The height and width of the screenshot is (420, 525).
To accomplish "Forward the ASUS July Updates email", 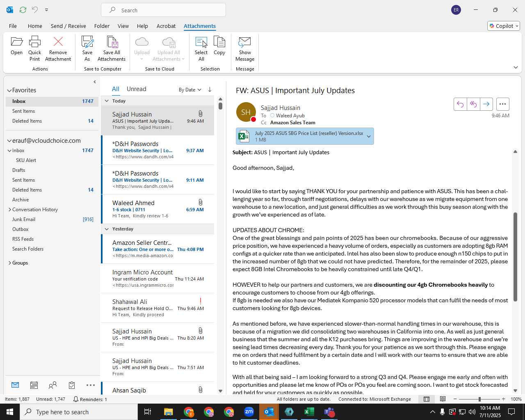I will tap(486, 104).
